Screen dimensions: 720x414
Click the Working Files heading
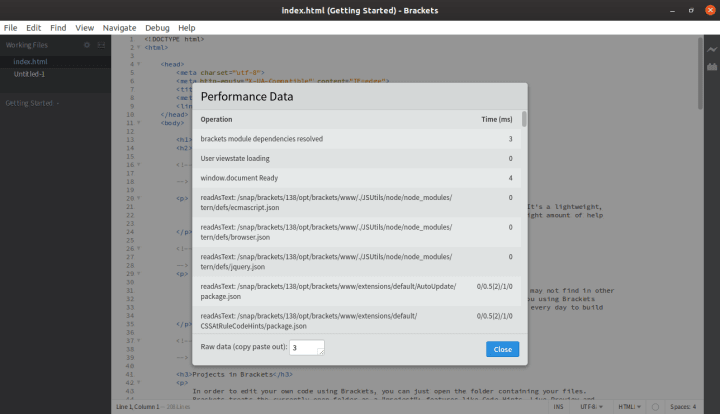[27, 45]
